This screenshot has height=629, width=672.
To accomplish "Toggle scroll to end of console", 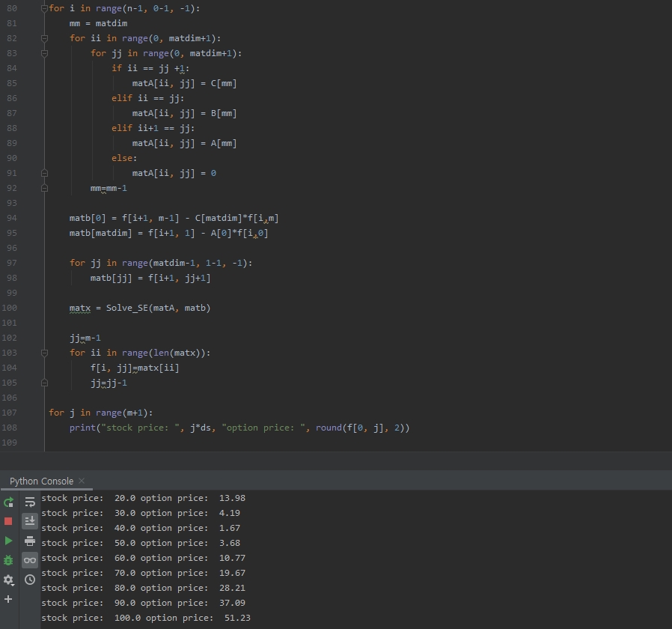I will point(30,521).
